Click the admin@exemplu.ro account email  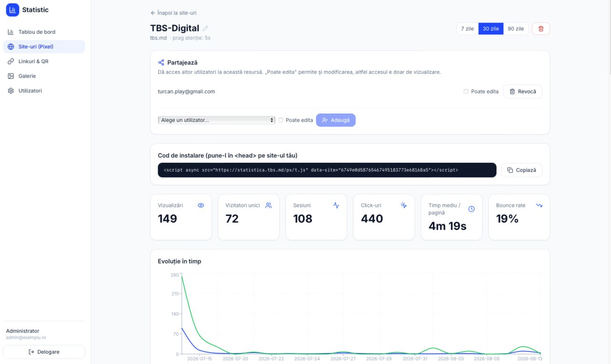[x=26, y=338]
